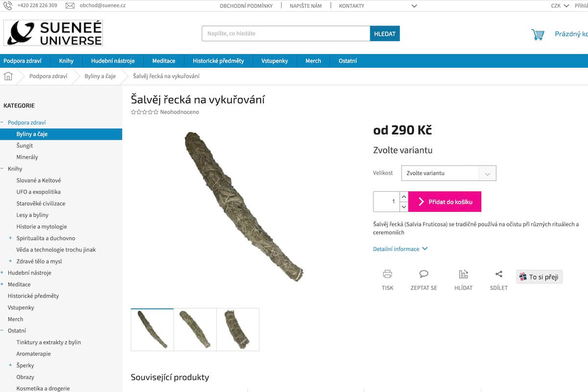The height and width of the screenshot is (392, 588).
Task: Select the third product thumbnail
Action: coord(238,330)
